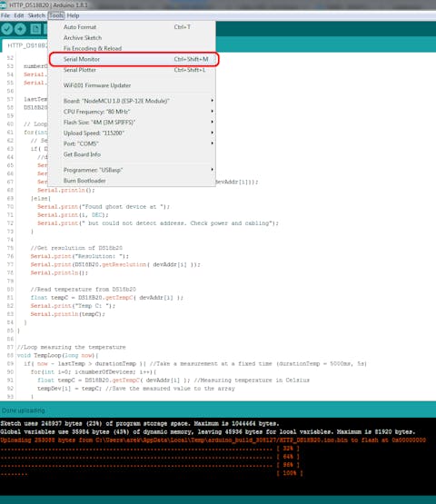Viewport: 436px width, 504px height.
Task: Click the 'Resolution: ' print statement
Action: pyautogui.click(x=79, y=256)
